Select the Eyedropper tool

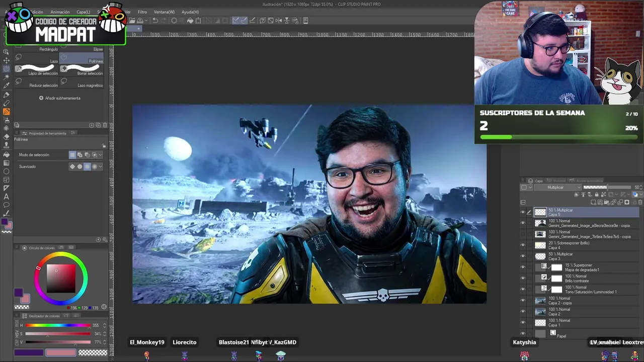7,85
